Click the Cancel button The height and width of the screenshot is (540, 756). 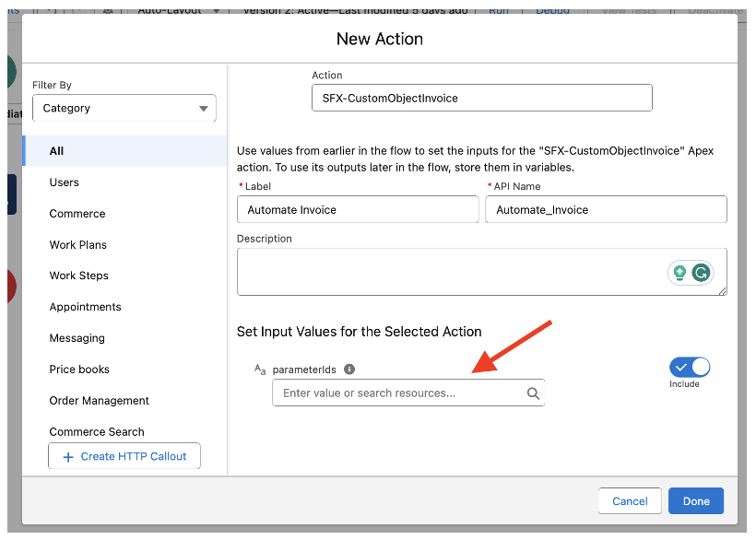point(630,501)
